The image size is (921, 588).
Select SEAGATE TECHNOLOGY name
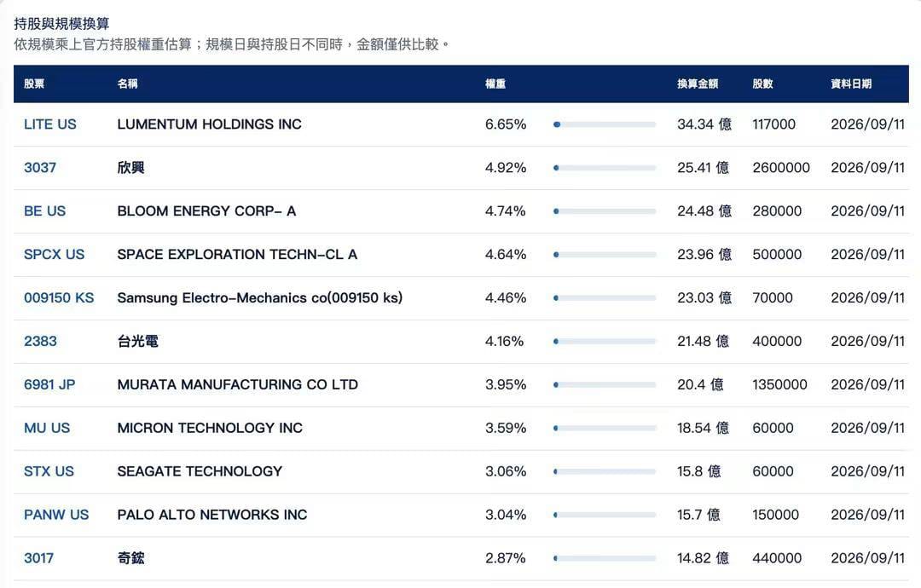(x=200, y=472)
